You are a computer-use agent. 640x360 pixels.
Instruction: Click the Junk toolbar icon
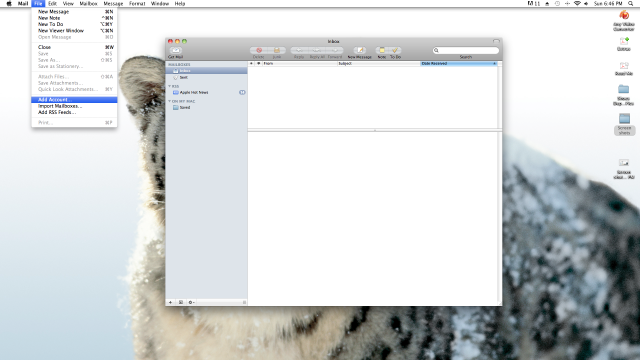pos(277,50)
